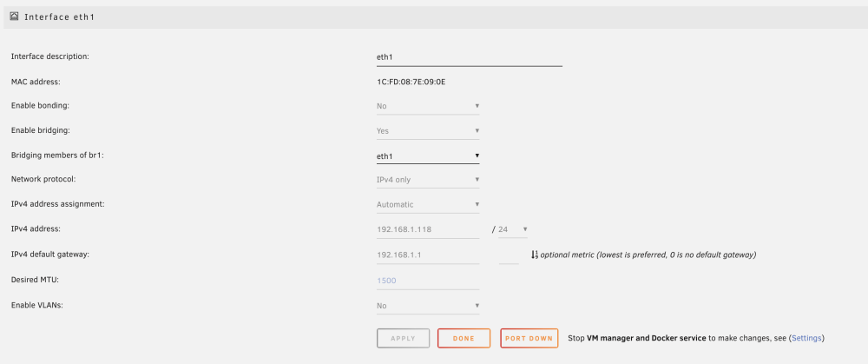Click the 'IPv4 default gateway:' label
This screenshot has width=868, height=364.
(x=50, y=255)
